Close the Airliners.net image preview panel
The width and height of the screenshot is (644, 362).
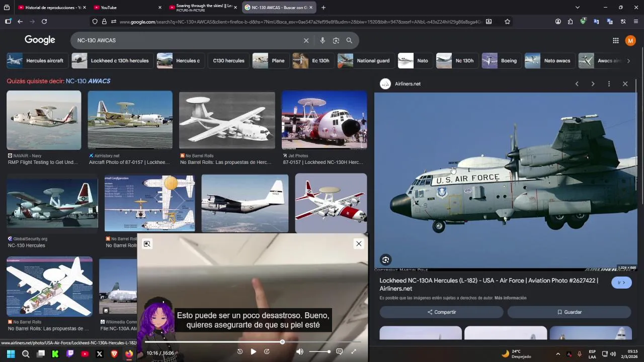tap(625, 84)
